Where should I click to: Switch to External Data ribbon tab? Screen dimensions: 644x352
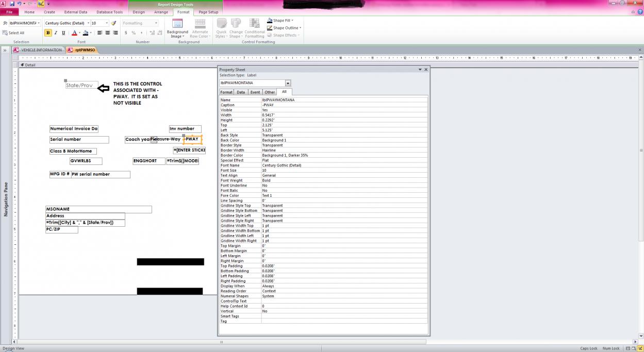(x=76, y=12)
